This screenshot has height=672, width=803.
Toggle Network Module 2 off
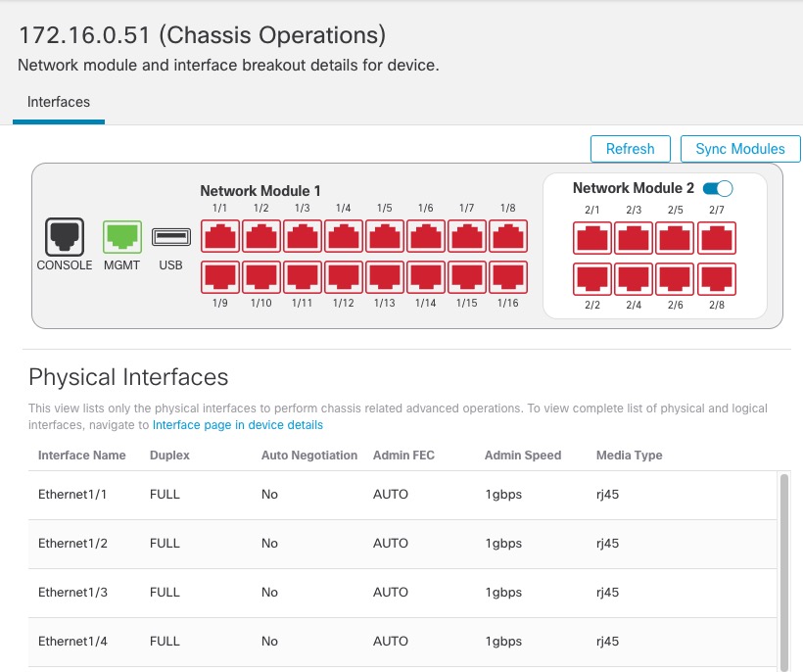coord(718,188)
